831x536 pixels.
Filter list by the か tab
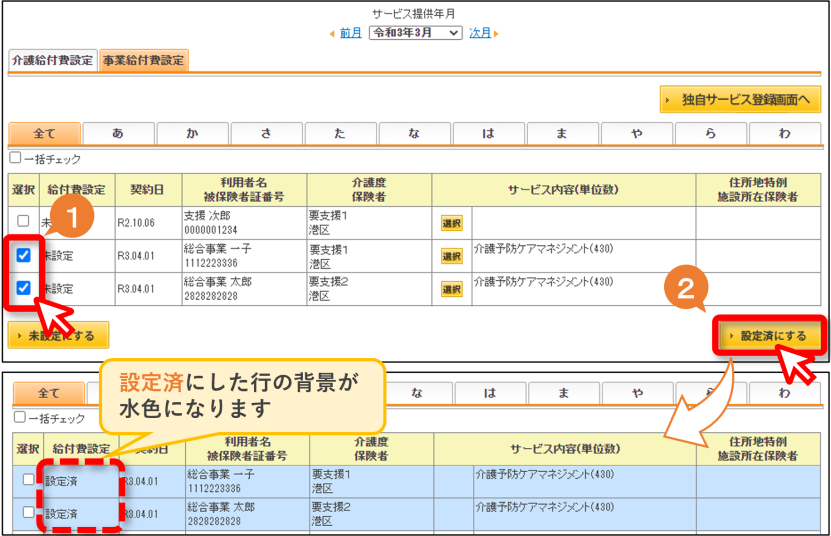pyautogui.click(x=192, y=134)
